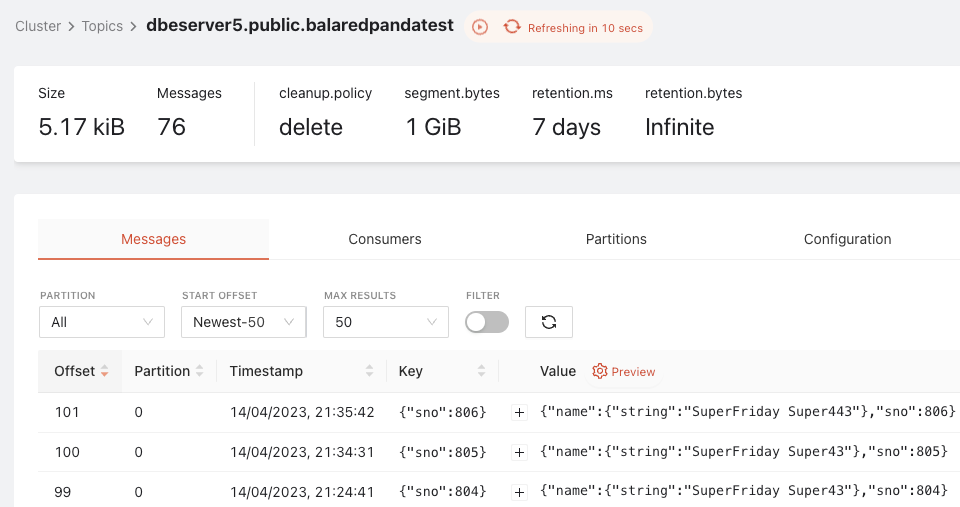Viewport: 960px width, 507px height.
Task: Click offset cell 99
Action: (62, 492)
